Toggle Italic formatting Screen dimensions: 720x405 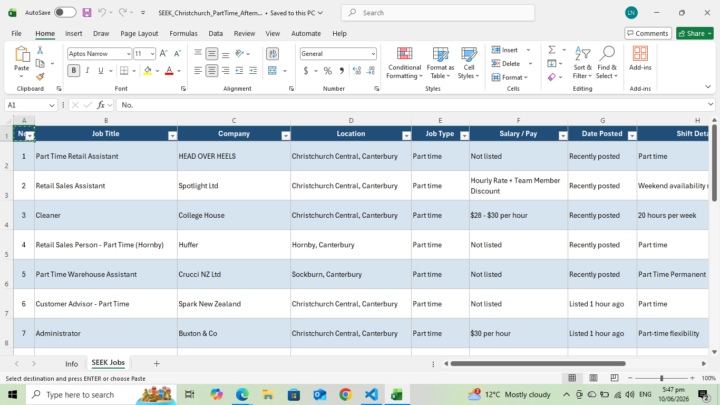[87, 71]
